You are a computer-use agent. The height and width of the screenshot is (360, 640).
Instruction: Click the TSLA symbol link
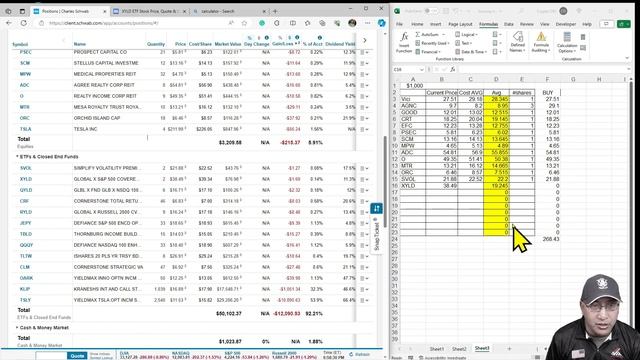(x=25, y=129)
